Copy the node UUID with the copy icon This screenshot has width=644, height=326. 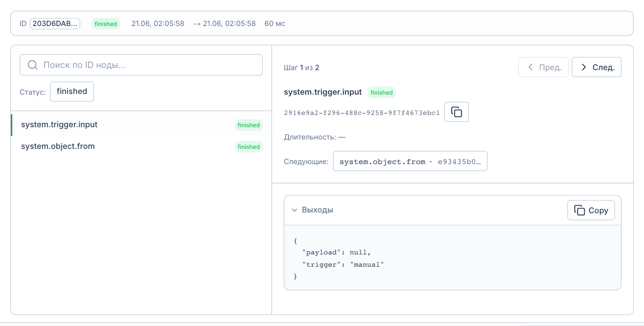pos(456,112)
